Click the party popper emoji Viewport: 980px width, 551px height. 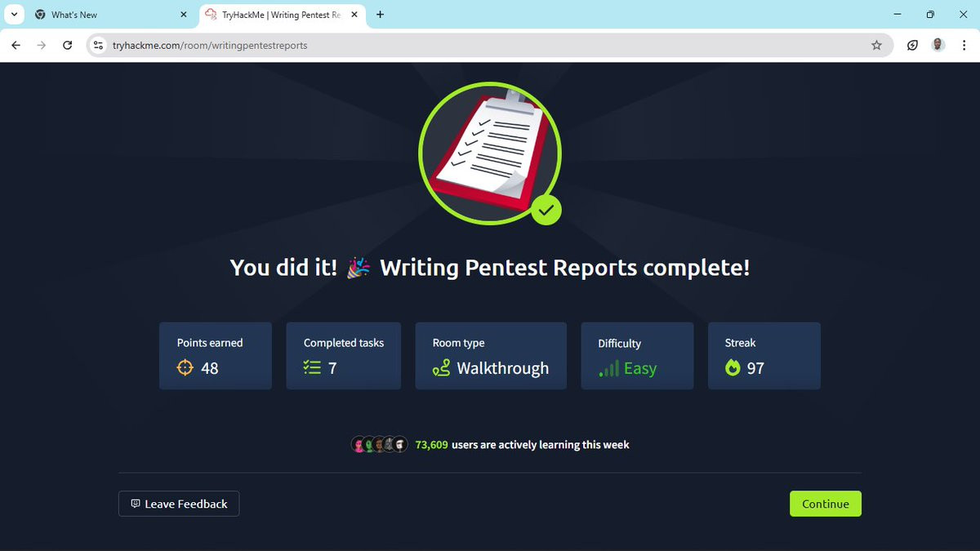point(359,267)
